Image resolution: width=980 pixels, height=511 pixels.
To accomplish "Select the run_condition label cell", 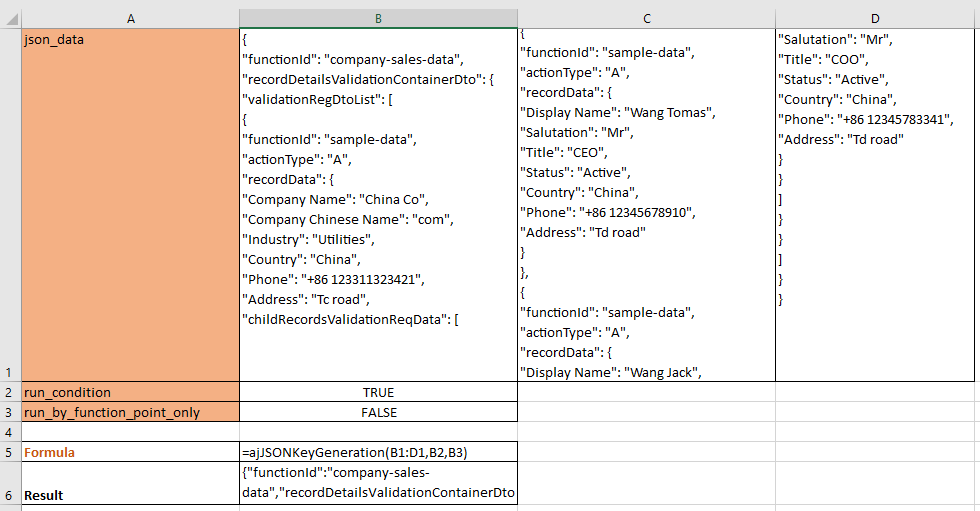I will [130, 392].
